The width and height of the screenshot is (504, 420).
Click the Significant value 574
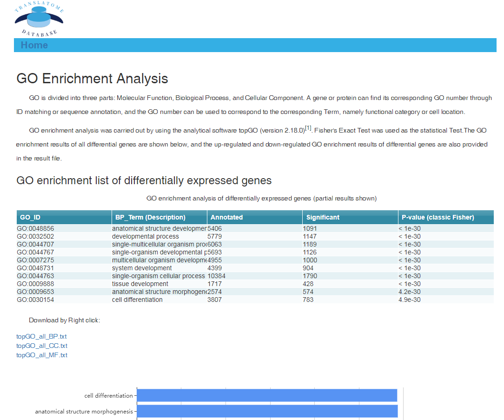(x=308, y=292)
